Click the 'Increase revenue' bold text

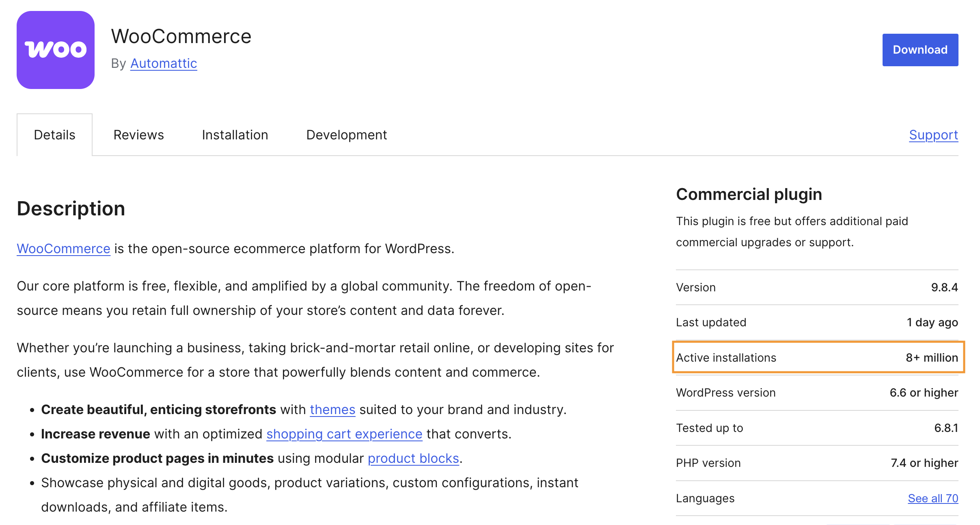(x=95, y=434)
